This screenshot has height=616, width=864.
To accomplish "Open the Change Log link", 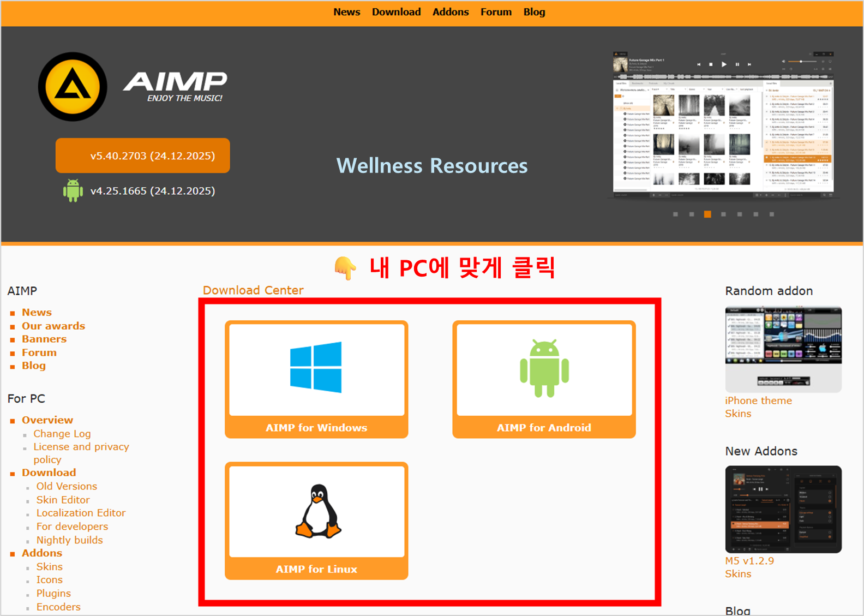I will coord(62,434).
